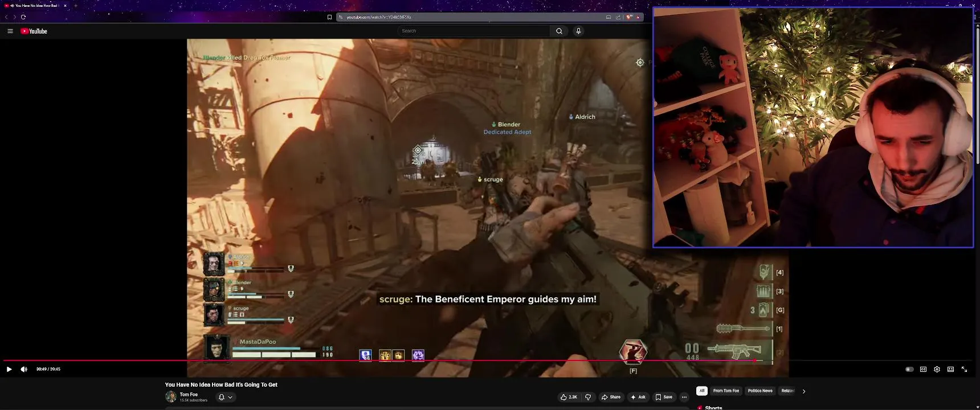Click the Share button

(611, 397)
